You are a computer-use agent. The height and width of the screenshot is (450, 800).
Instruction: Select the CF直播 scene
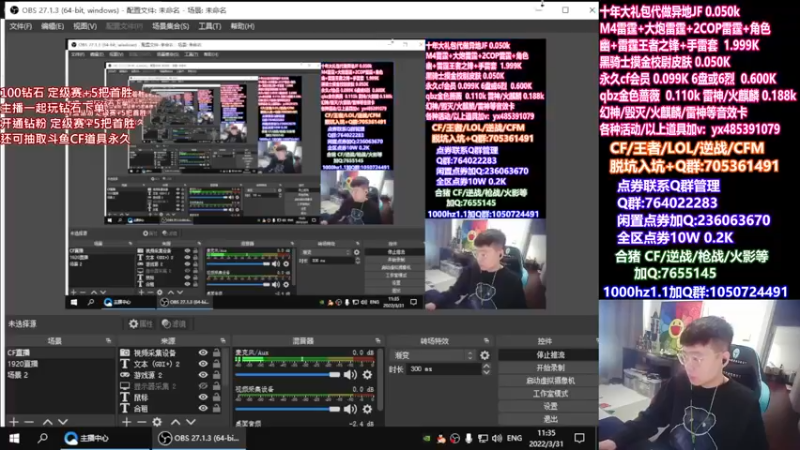[60, 353]
